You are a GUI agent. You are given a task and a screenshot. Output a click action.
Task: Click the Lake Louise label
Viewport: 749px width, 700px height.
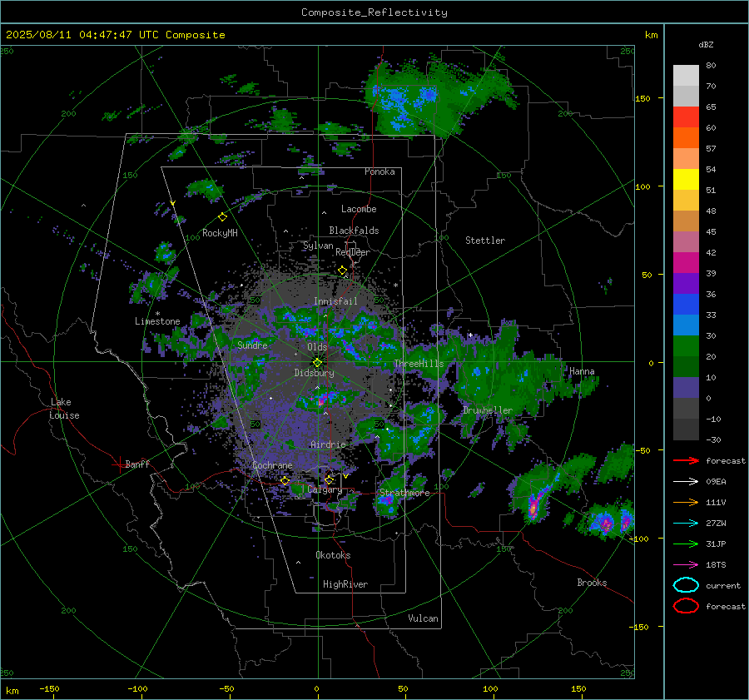click(64, 409)
